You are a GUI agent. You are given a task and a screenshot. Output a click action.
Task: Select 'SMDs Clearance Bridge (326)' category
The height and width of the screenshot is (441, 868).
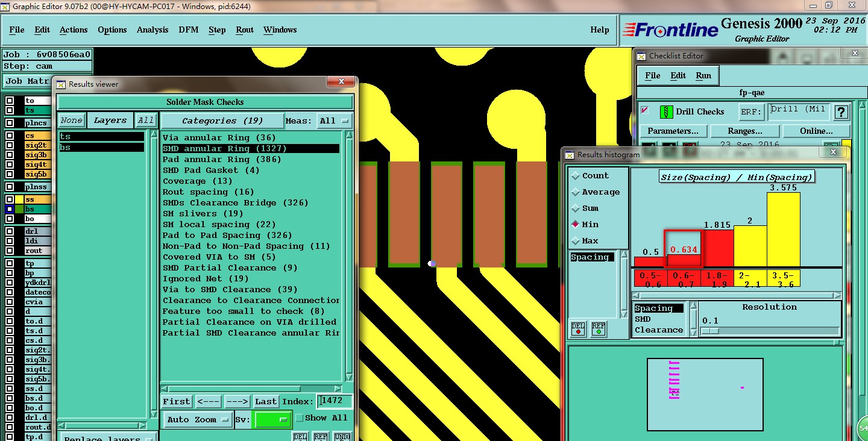(235, 203)
